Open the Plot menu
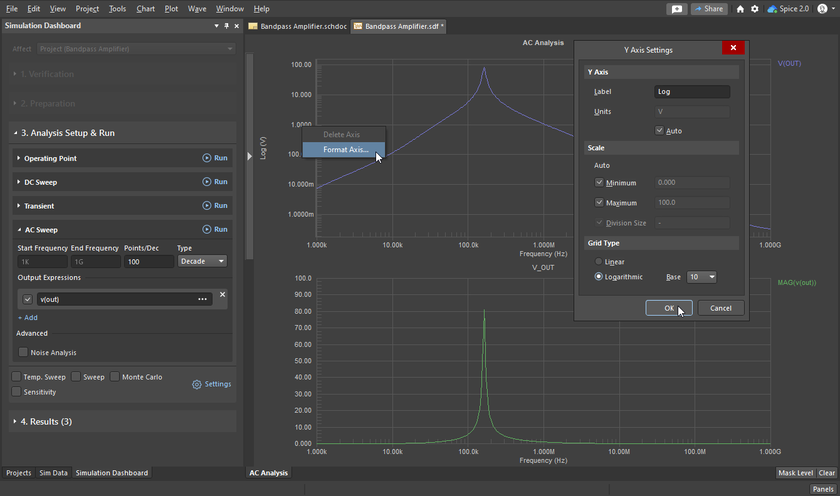The image size is (840, 496). pos(171,9)
